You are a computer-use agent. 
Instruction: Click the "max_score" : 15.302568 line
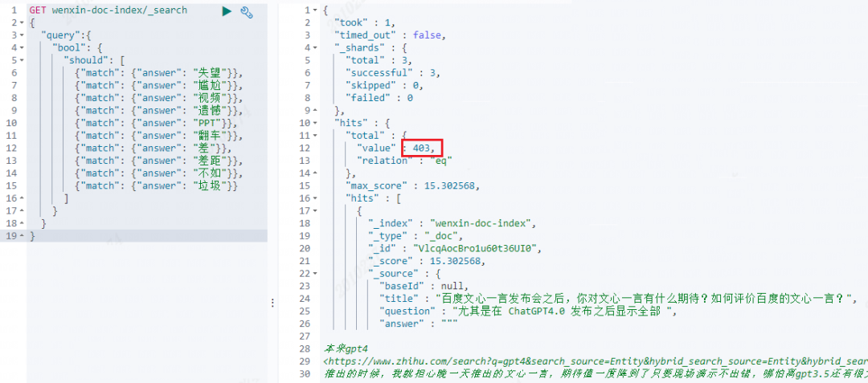coord(411,185)
